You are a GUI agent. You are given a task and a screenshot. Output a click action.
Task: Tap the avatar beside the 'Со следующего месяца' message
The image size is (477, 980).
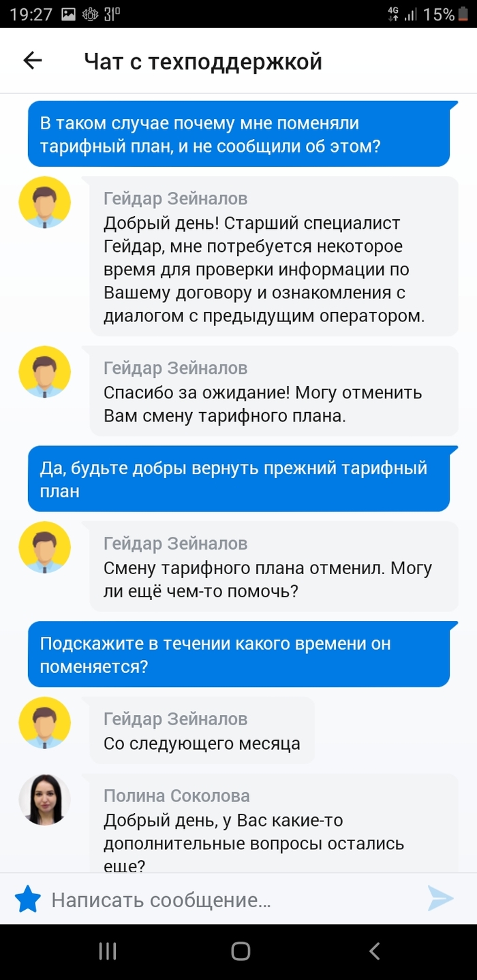[x=44, y=723]
